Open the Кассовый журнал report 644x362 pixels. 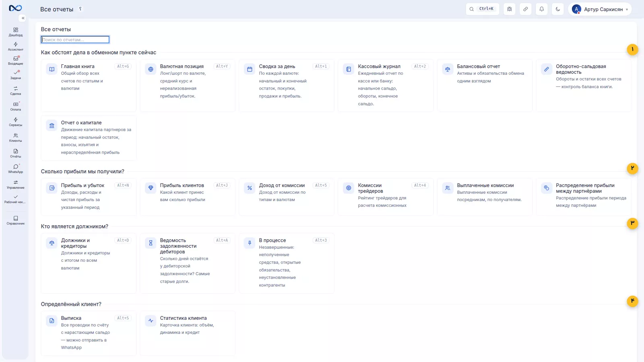coord(386,85)
